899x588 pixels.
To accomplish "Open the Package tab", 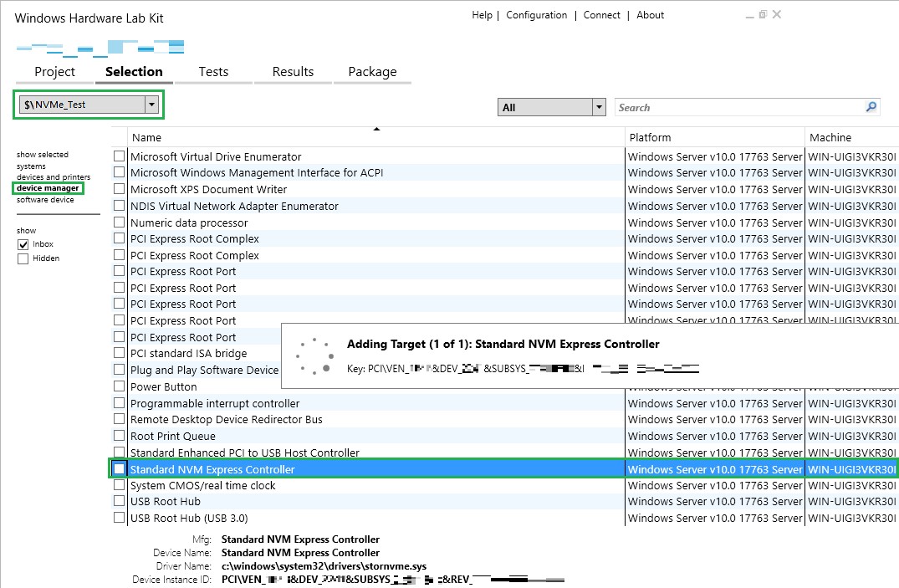I will coord(373,72).
